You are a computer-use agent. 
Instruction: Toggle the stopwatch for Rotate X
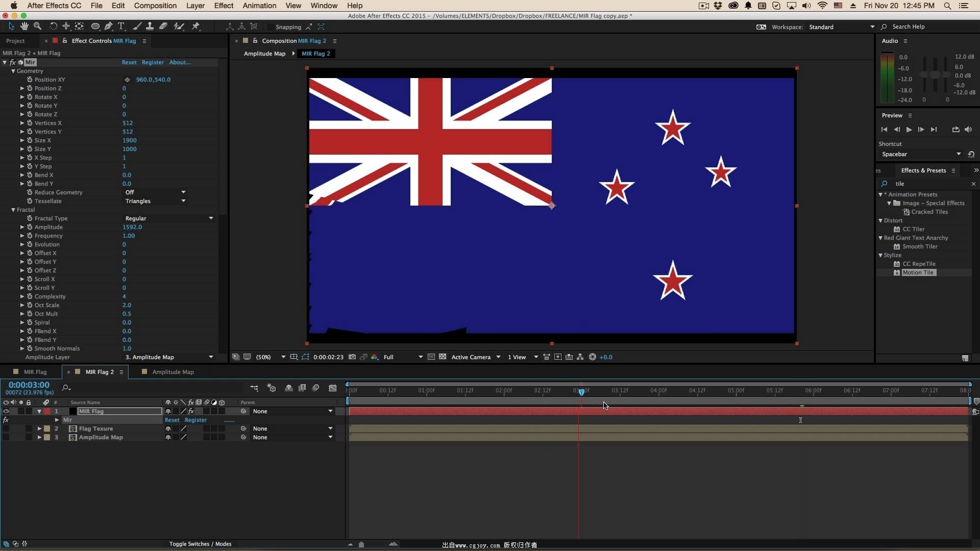[x=30, y=97]
